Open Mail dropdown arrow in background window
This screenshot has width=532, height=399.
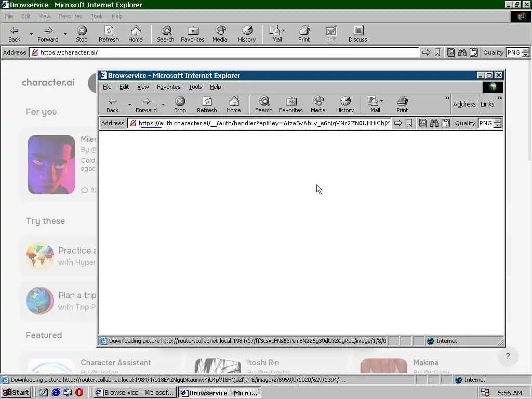[x=284, y=30]
